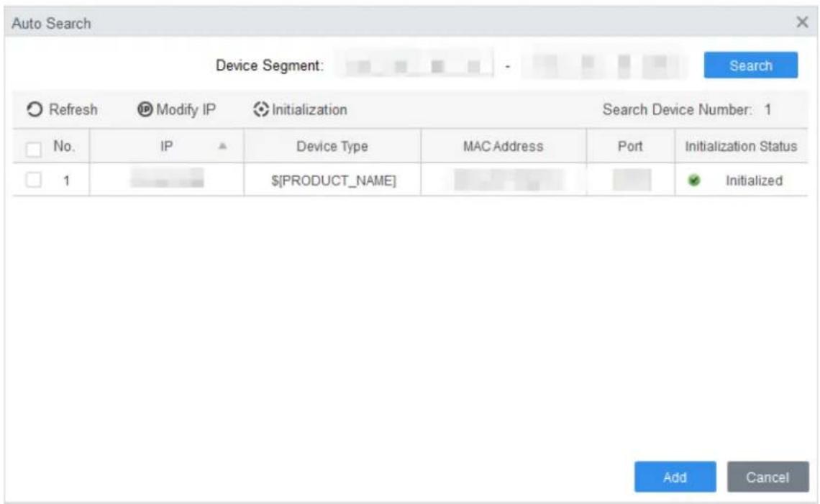Click the blurred IP cell in row 1

(167, 178)
